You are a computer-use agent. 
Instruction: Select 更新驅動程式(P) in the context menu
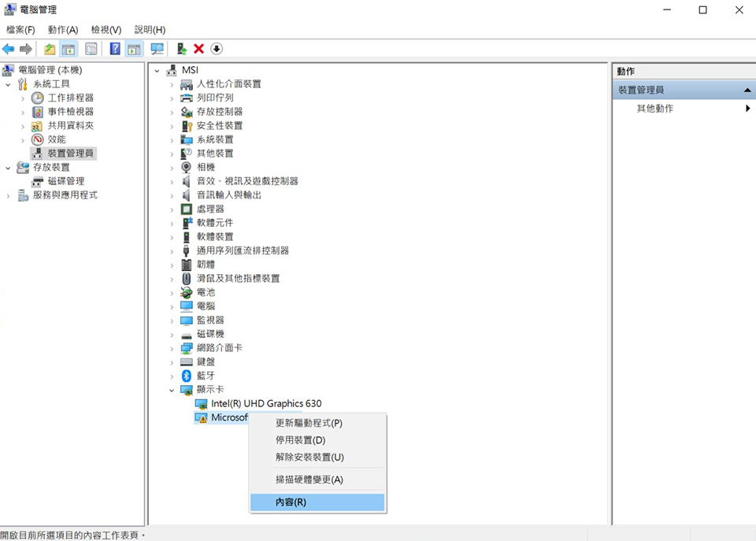click(309, 423)
